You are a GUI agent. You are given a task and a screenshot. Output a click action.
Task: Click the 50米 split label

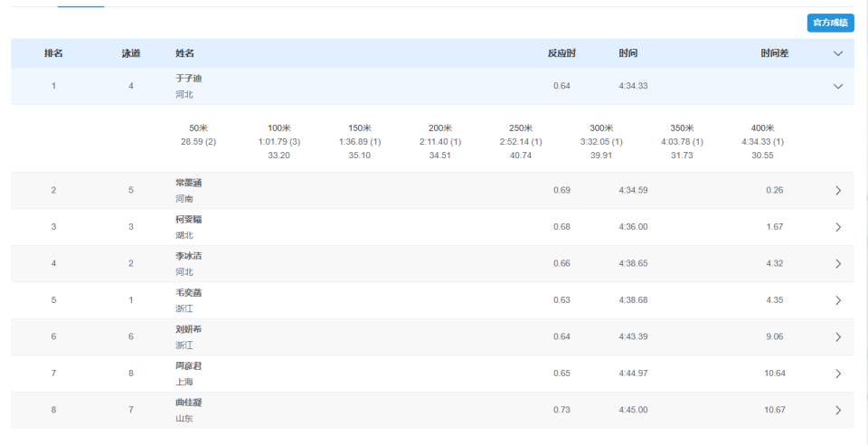[198, 128]
